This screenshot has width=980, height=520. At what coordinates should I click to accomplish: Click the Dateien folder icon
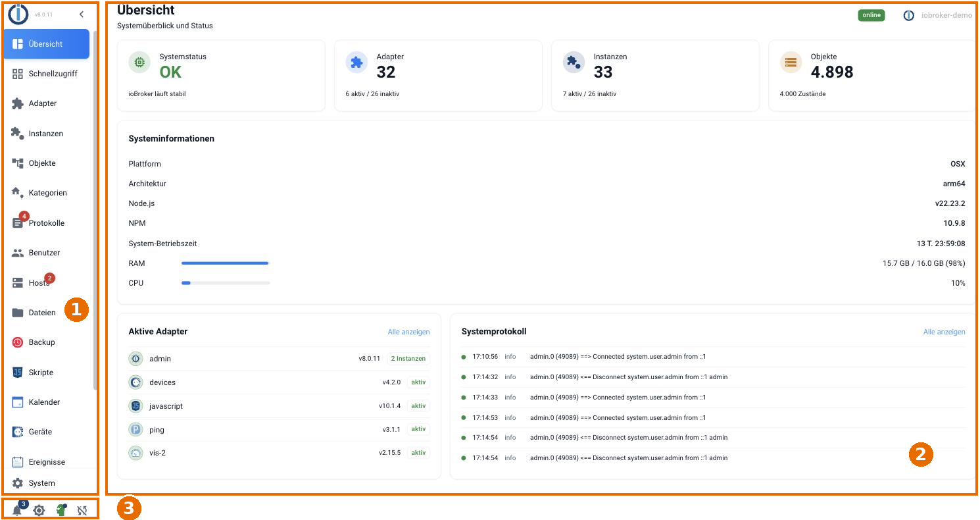(x=18, y=313)
